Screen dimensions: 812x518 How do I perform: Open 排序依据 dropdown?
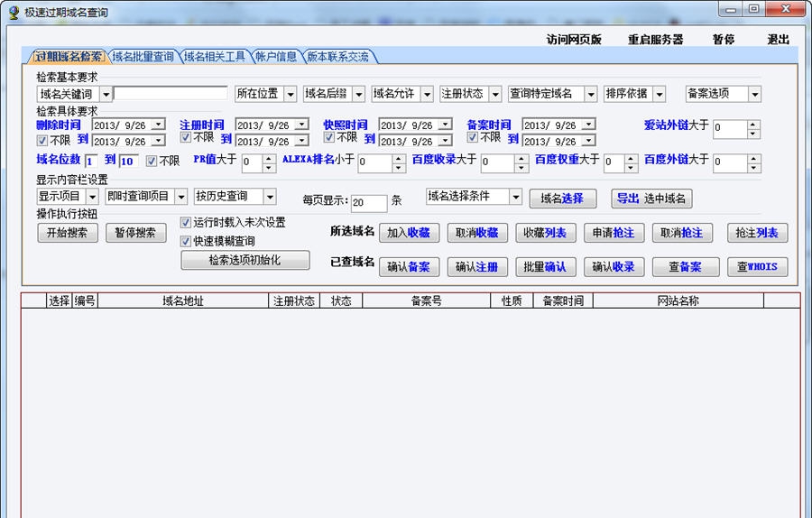[x=660, y=94]
